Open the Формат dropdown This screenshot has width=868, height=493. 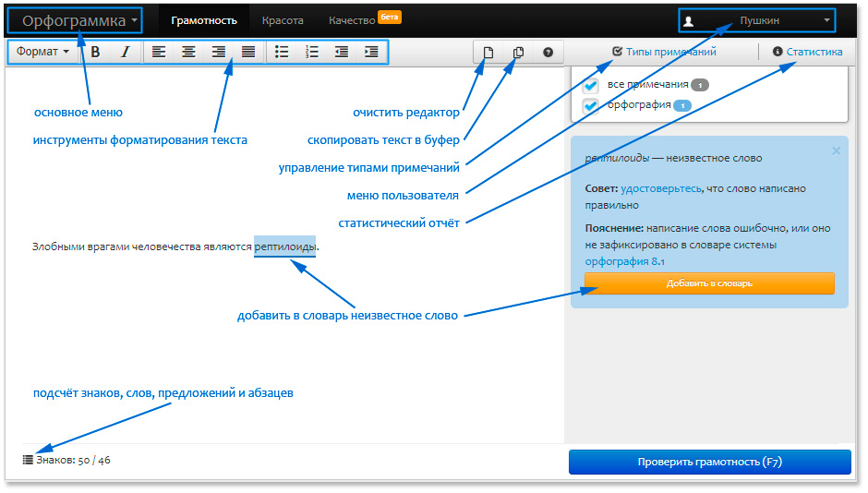click(x=42, y=52)
